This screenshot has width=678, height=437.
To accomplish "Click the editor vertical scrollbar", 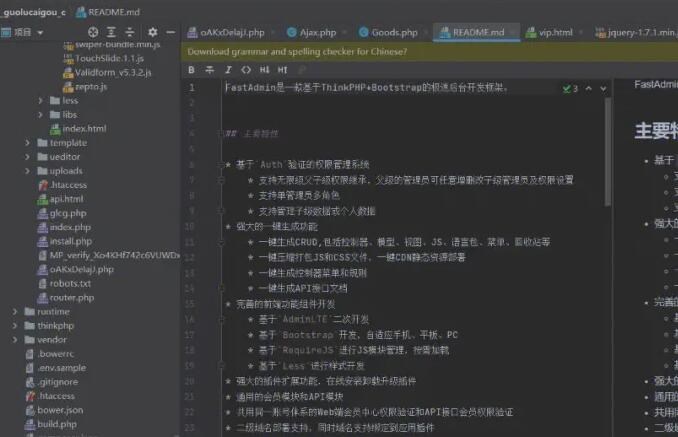I will 608,151.
